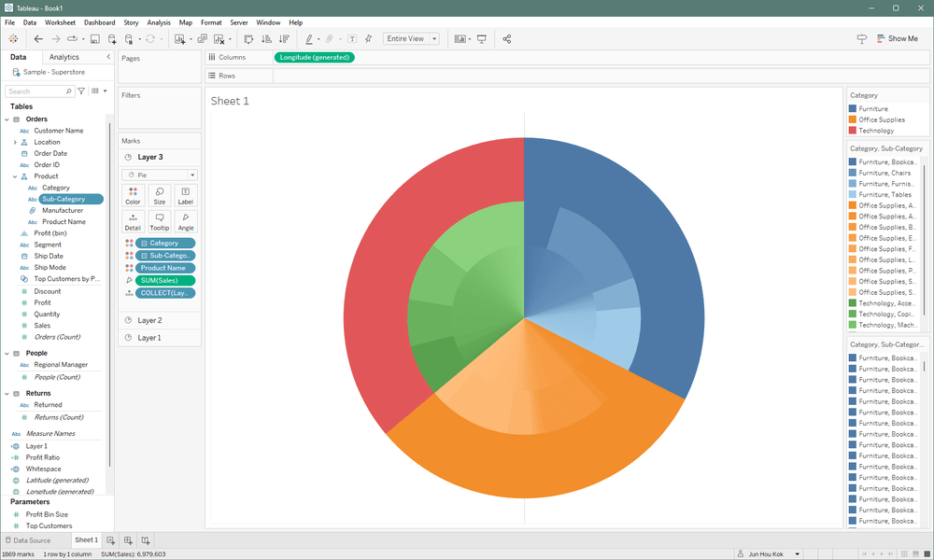This screenshot has height=560, width=934.
Task: Click the Swap Rows and Columns icon
Action: (x=248, y=39)
